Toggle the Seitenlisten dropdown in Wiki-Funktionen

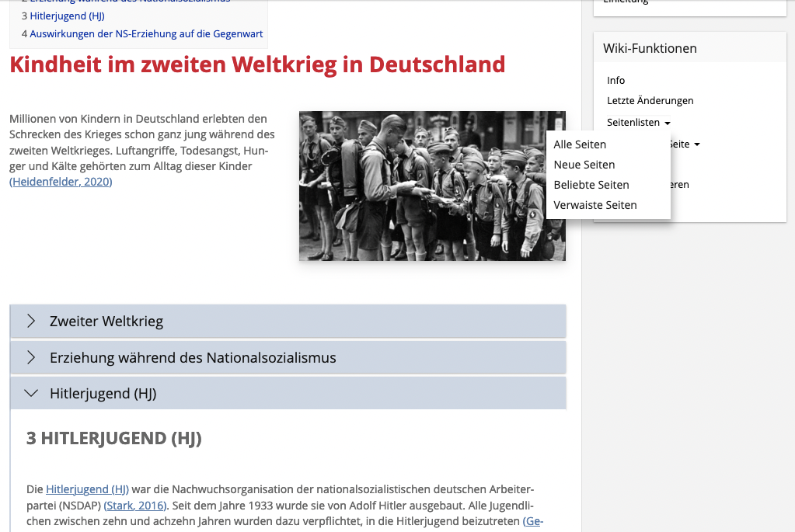638,123
